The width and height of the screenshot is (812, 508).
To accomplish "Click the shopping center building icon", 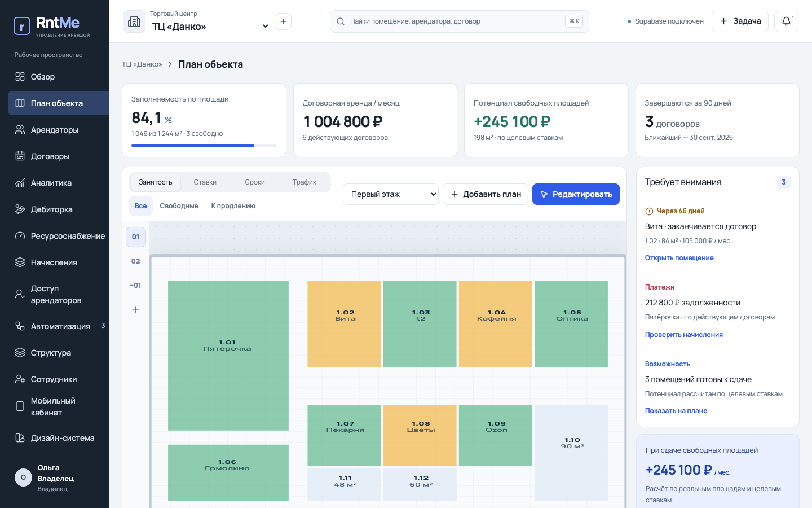I will click(x=134, y=21).
